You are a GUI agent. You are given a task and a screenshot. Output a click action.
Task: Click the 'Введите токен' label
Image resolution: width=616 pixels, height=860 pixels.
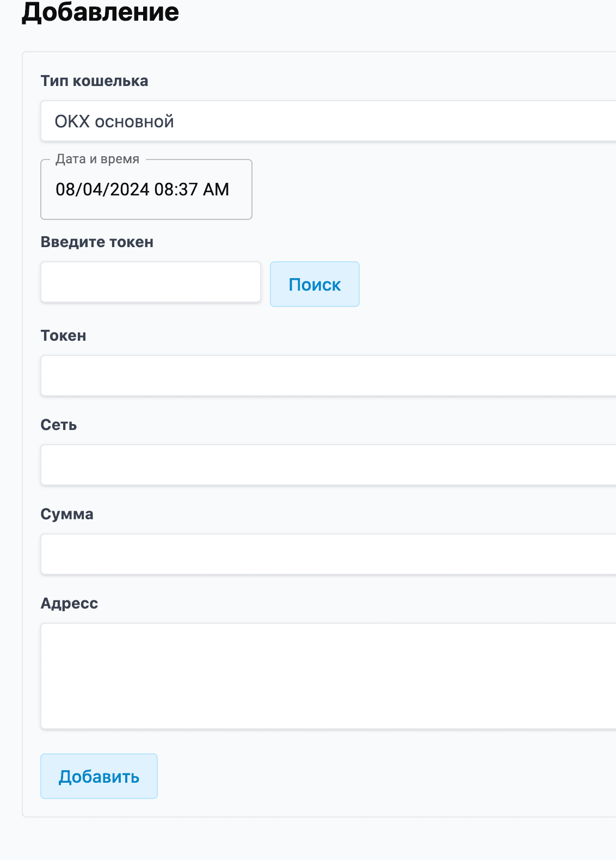click(x=97, y=242)
